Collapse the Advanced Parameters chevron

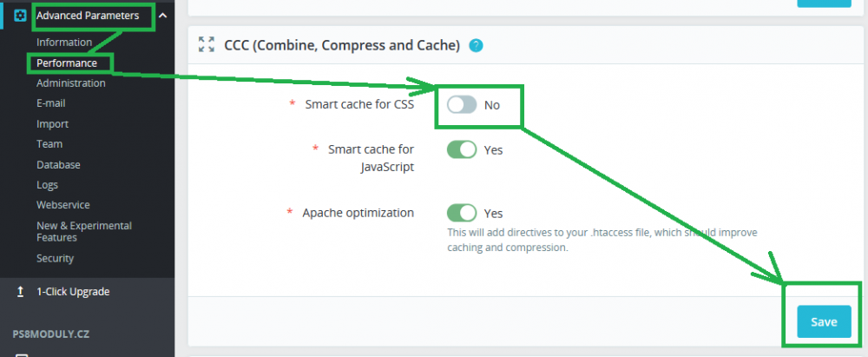pos(162,15)
